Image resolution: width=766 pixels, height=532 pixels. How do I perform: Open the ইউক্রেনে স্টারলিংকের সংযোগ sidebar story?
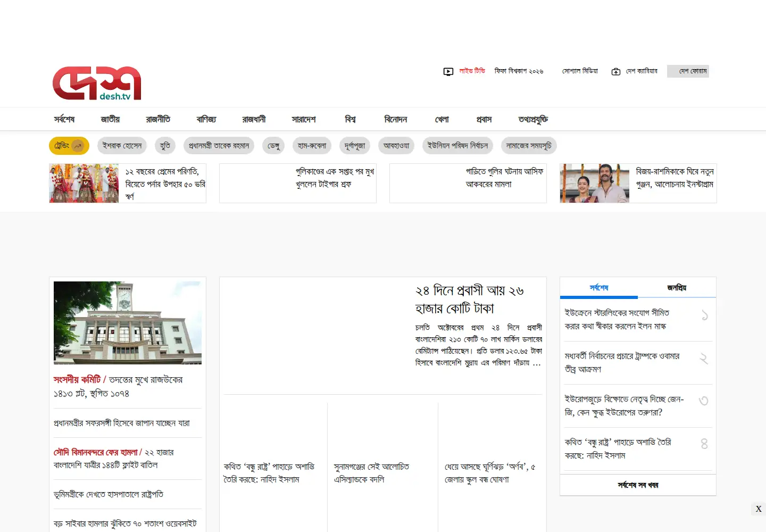pos(617,319)
